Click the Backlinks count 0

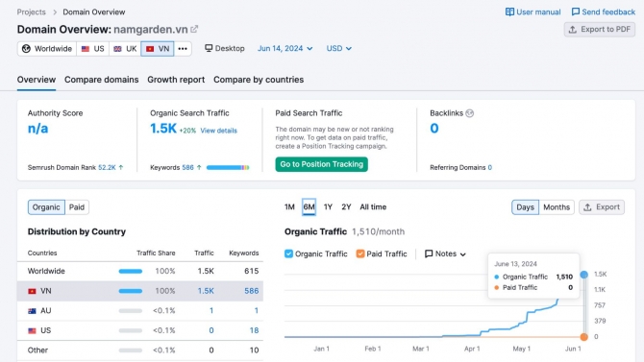point(434,129)
